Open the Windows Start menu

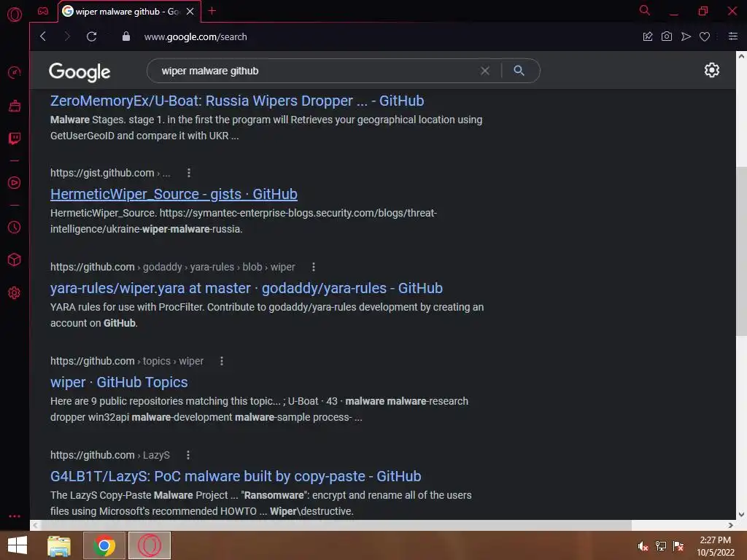tap(18, 545)
